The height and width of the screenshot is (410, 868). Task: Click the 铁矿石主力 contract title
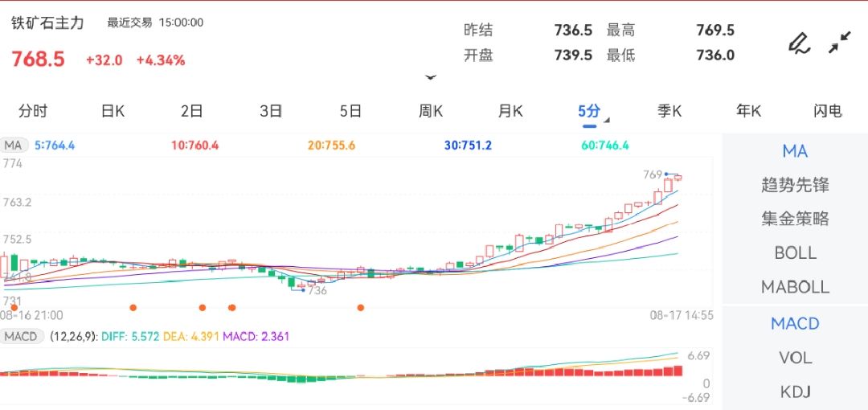tap(47, 23)
